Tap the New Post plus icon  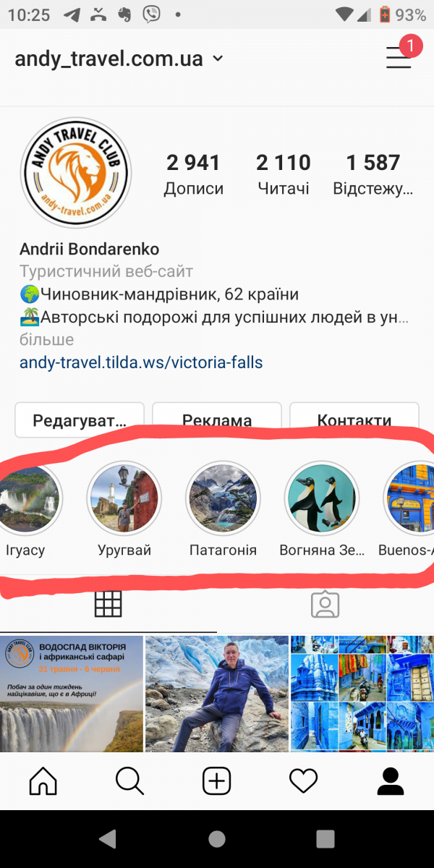point(216,780)
